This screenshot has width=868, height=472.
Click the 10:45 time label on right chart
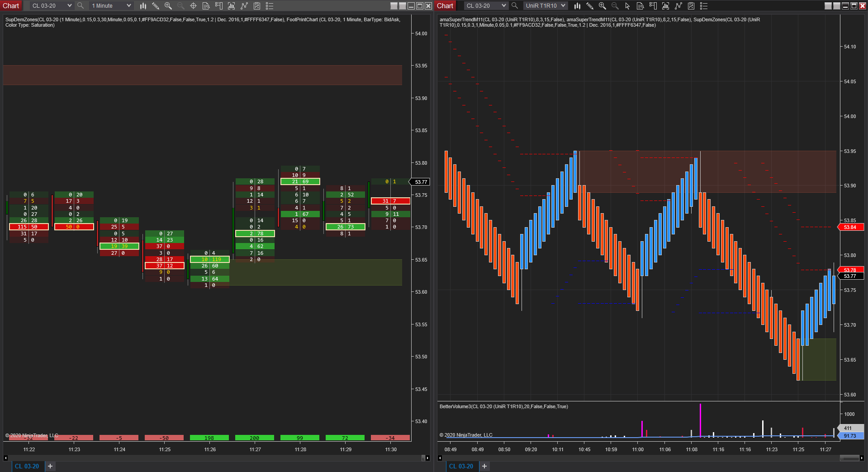(x=584, y=449)
